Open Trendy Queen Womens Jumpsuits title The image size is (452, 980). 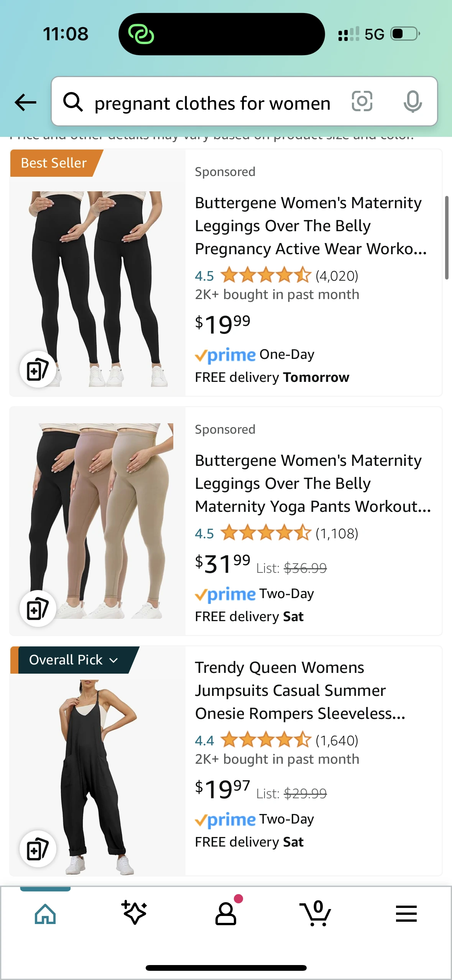(x=300, y=691)
